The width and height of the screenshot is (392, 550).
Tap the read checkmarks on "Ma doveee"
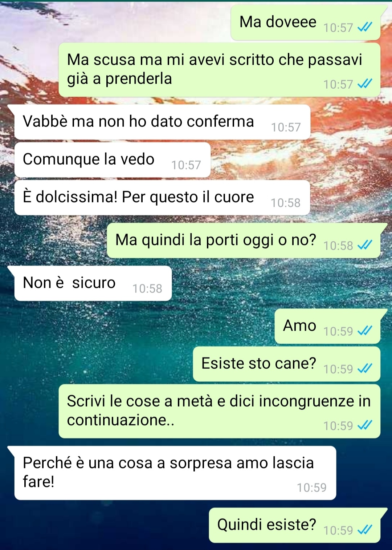click(x=365, y=27)
